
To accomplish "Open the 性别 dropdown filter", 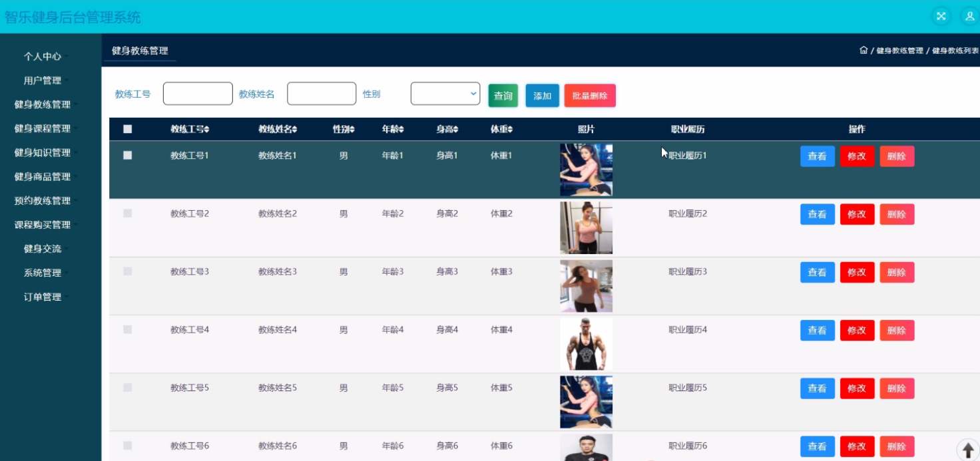I will coord(445,94).
